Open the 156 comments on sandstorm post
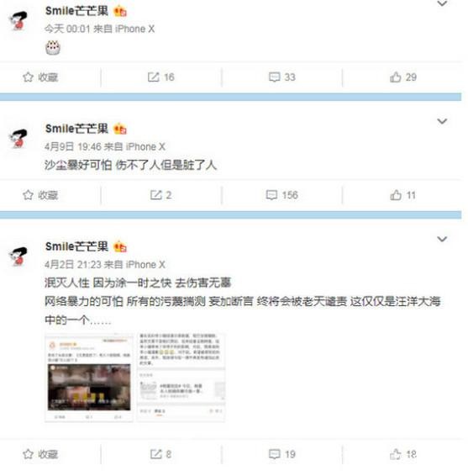 click(x=282, y=195)
